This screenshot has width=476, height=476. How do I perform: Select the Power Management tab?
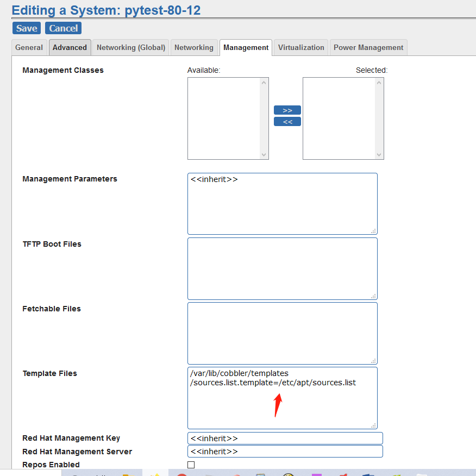368,48
